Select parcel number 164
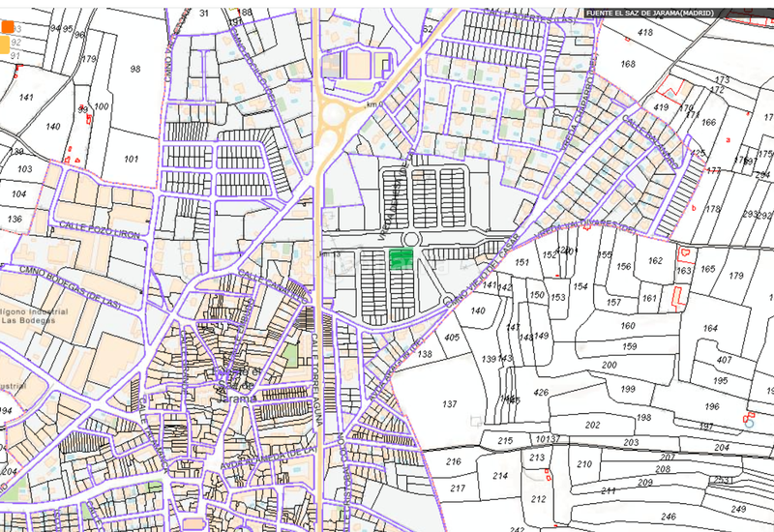The image size is (774, 532). click(x=710, y=329)
